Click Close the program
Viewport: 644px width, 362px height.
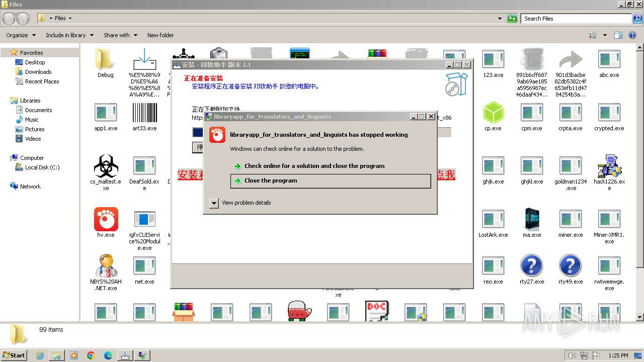click(331, 181)
